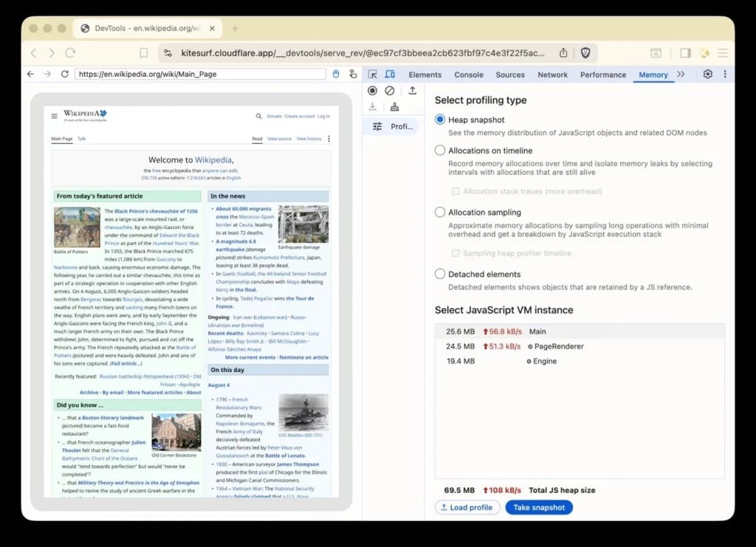Click the browser reload button

coord(70,52)
